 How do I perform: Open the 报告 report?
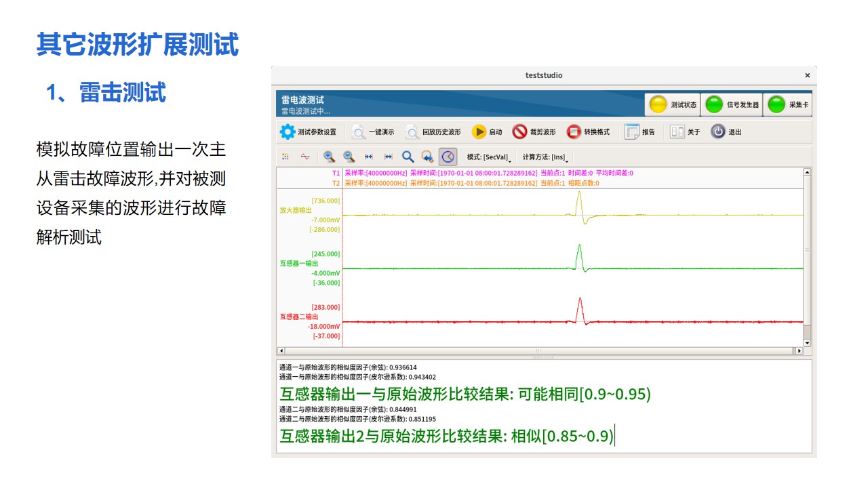click(639, 132)
